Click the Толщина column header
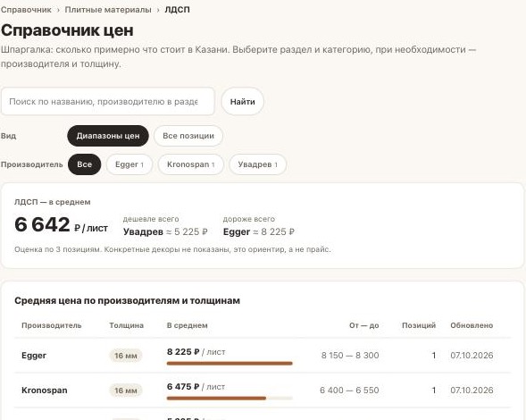 (126, 325)
